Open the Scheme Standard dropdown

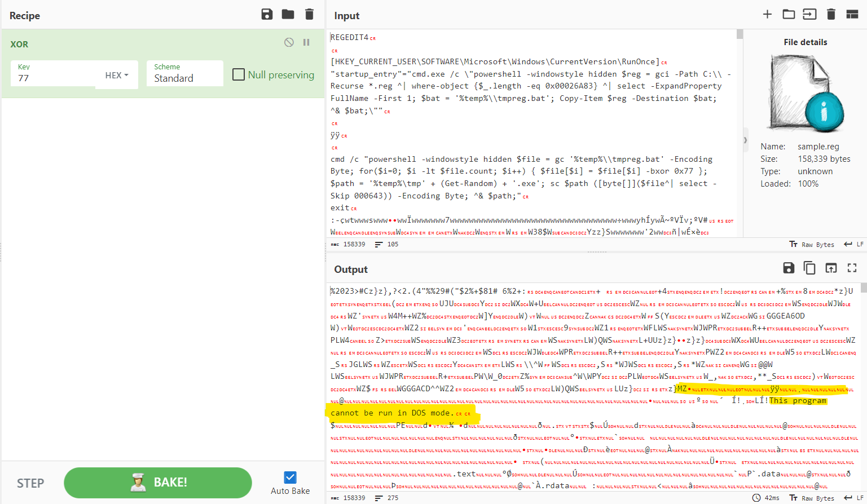[185, 73]
